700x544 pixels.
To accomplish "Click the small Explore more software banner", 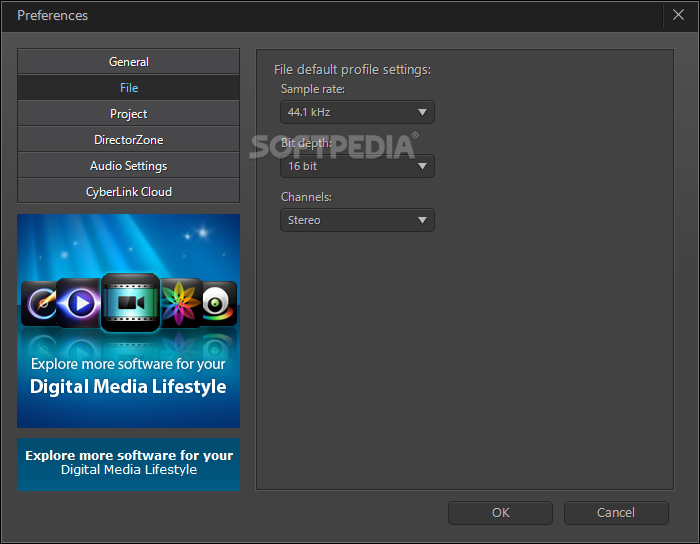I will (129, 464).
